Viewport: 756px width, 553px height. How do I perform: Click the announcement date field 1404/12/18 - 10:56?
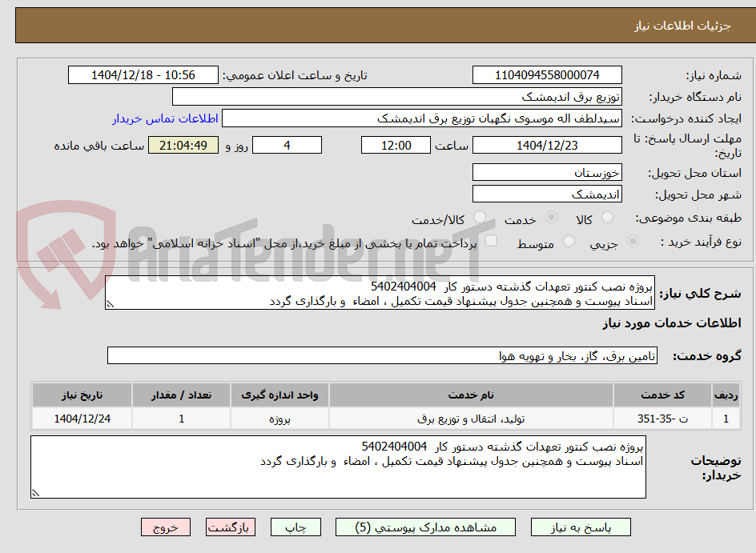click(143, 75)
